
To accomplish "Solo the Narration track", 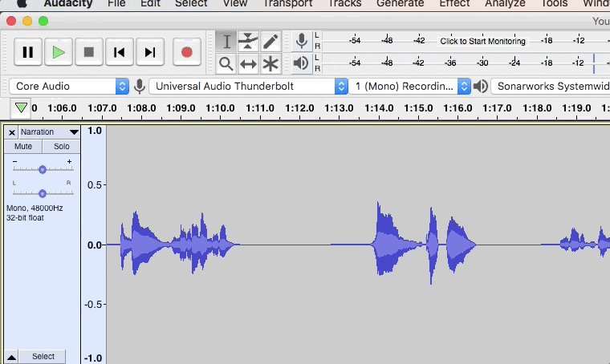I will point(62,147).
